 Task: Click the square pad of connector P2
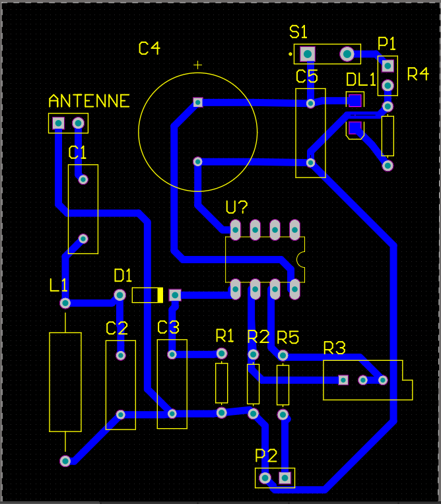[x=285, y=478]
